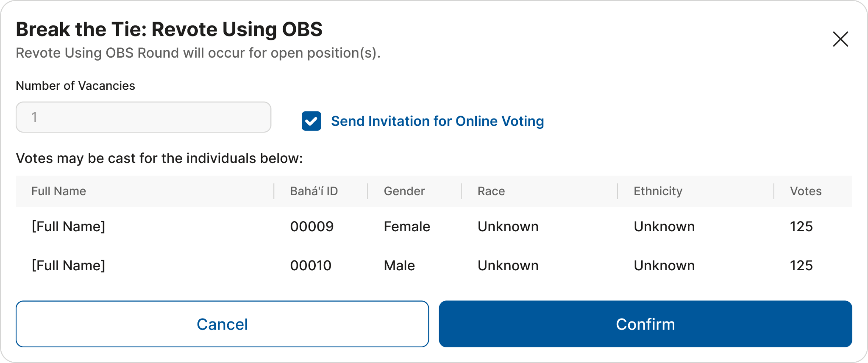The image size is (868, 363).
Task: Select the row with Bahá'í ID 00010
Action: 311,266
